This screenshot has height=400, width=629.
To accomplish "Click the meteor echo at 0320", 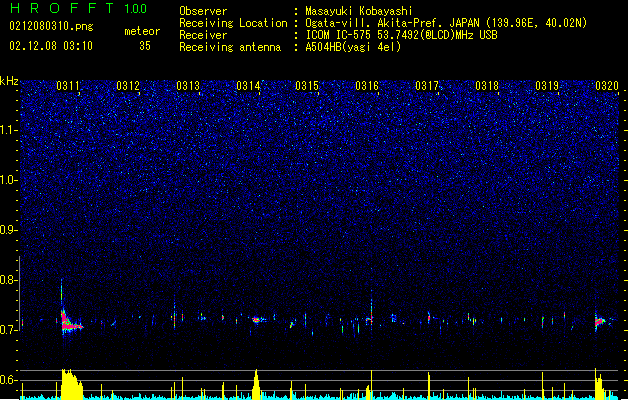I will click(x=600, y=322).
